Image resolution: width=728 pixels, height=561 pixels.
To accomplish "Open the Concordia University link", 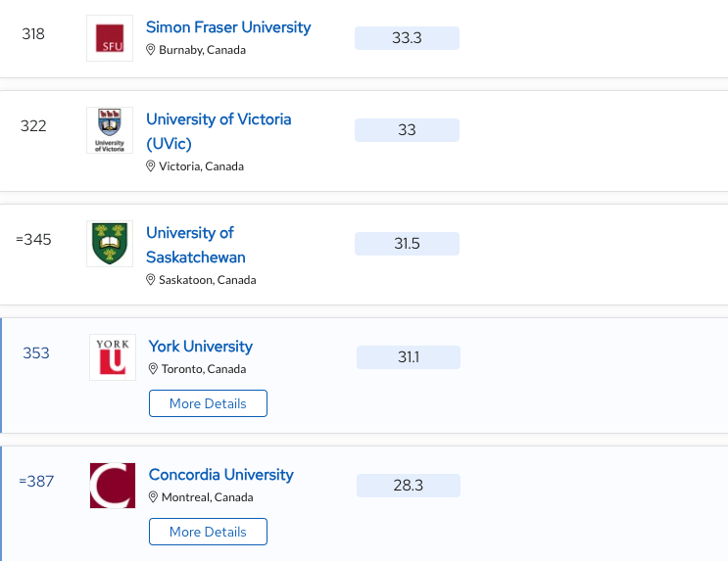I will coord(221,475).
